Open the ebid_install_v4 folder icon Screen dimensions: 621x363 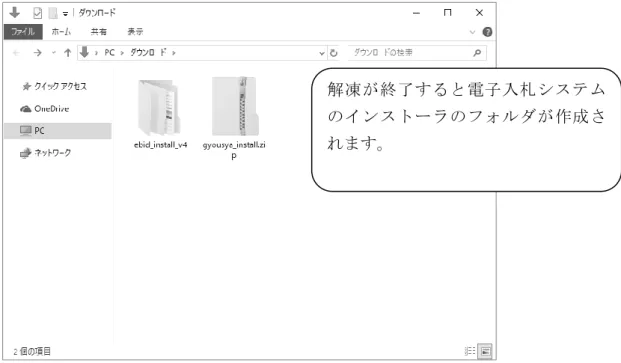point(159,108)
